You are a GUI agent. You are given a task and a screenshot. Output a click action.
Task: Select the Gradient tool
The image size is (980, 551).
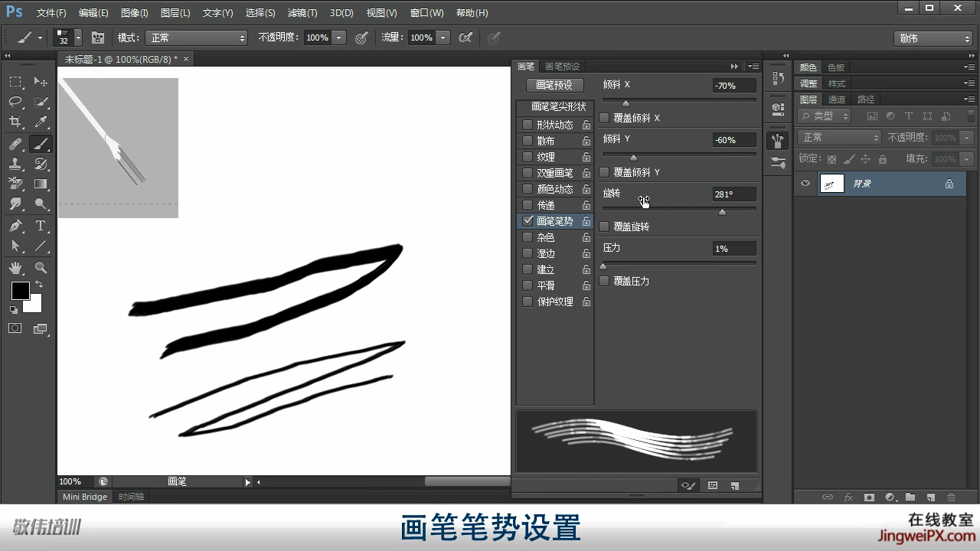tap(41, 184)
